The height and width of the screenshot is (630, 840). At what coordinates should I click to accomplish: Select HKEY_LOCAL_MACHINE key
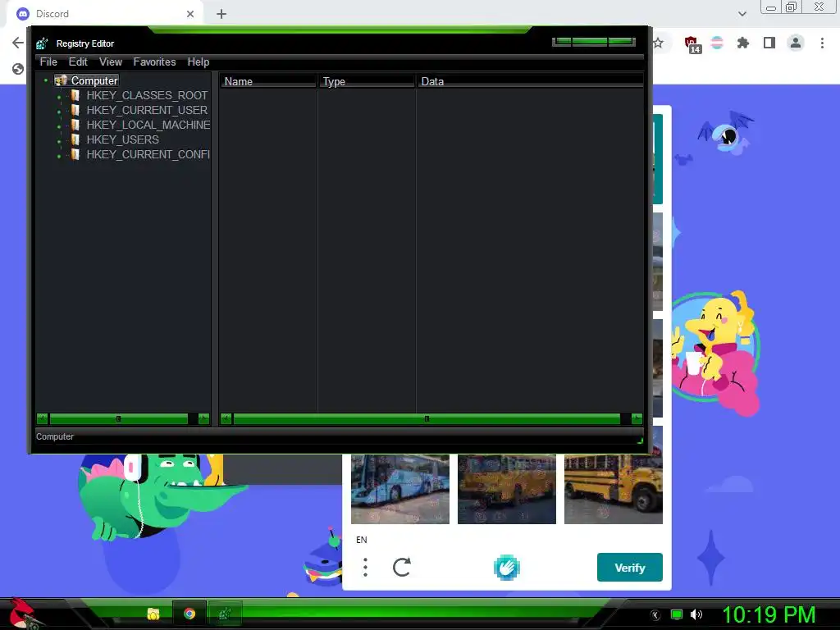148,125
